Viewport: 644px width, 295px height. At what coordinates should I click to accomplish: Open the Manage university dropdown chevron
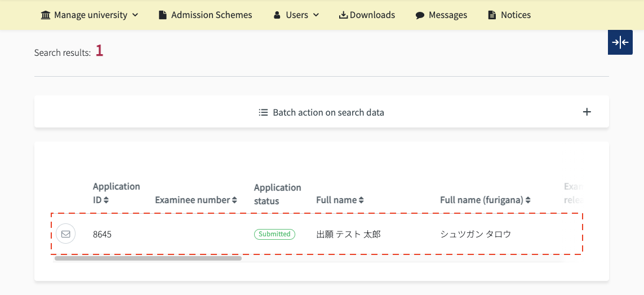coord(135,15)
